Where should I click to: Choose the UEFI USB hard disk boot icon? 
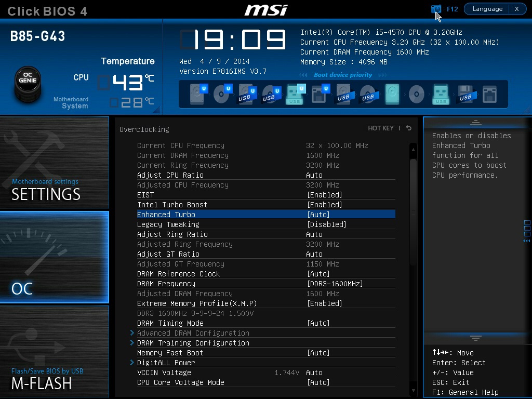(x=247, y=94)
